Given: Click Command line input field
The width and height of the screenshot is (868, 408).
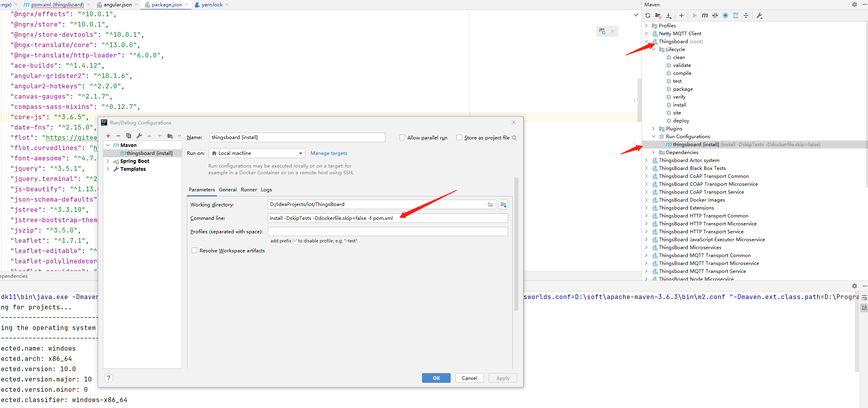Looking at the screenshot, I should click(388, 218).
